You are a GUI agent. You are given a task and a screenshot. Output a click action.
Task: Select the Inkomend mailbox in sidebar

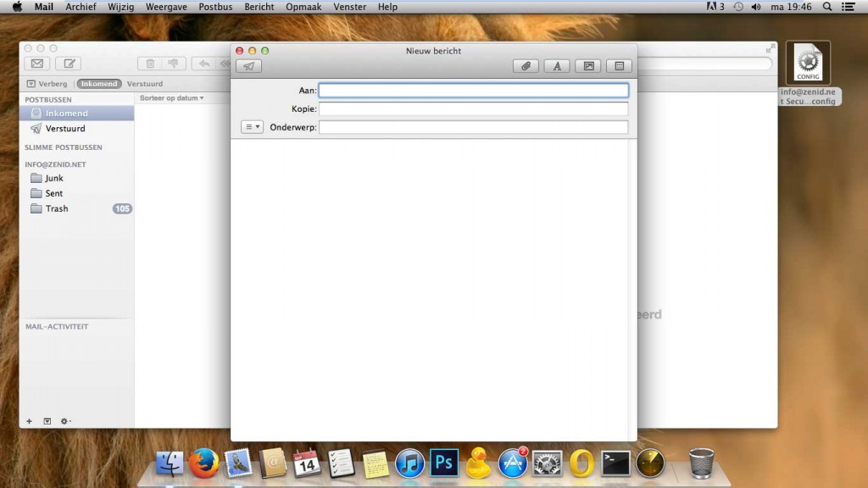tap(76, 113)
